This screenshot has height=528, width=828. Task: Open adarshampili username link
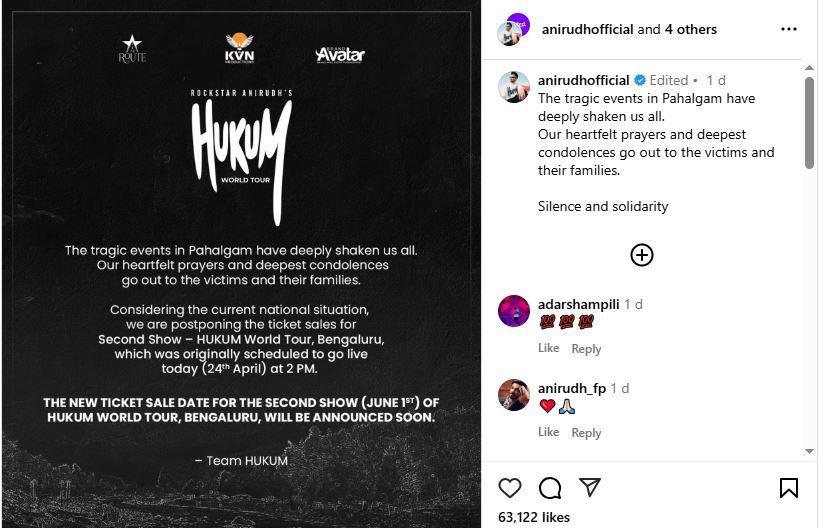point(578,305)
